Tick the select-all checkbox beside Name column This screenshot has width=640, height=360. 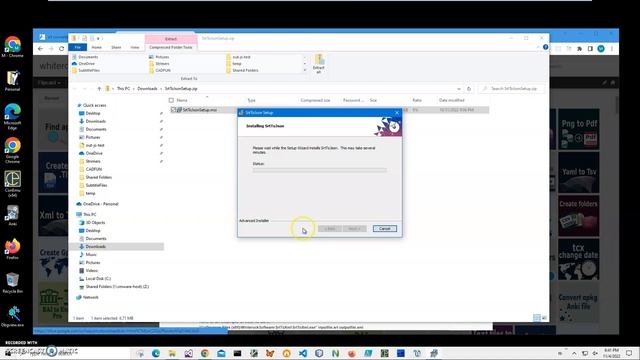click(171, 100)
